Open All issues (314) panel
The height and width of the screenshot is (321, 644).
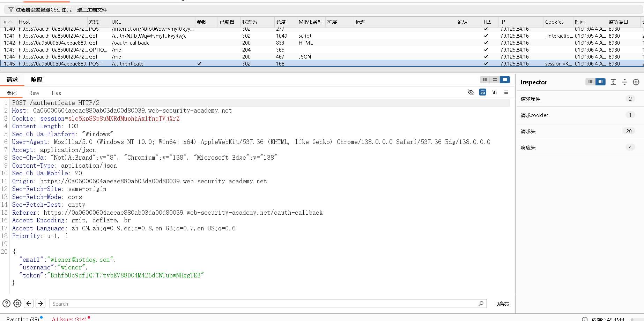[x=69, y=319]
